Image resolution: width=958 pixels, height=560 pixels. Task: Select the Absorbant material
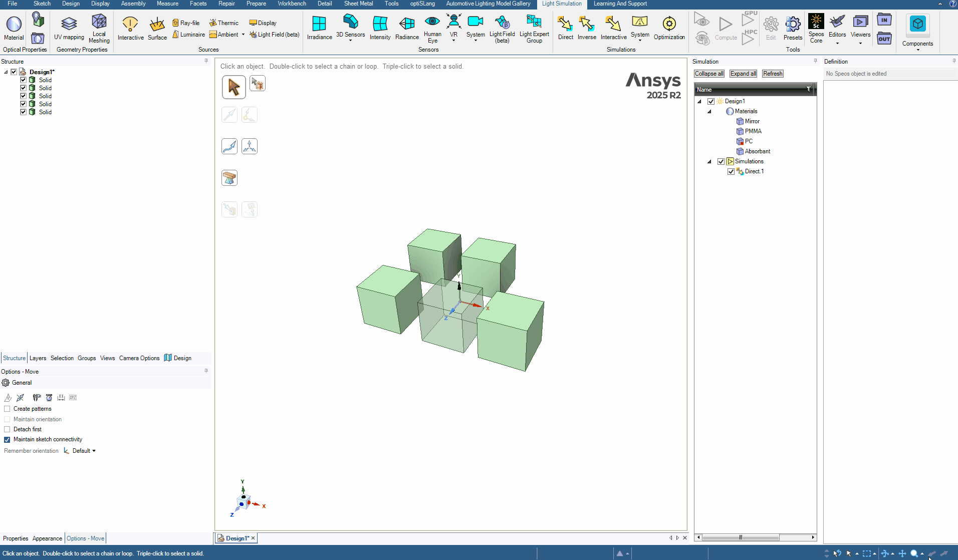757,151
